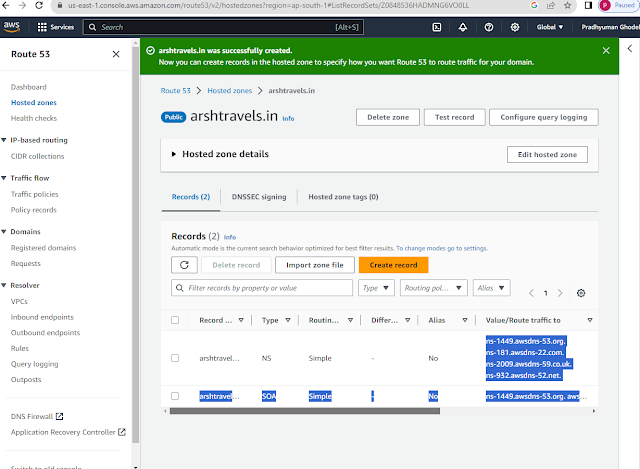The image size is (640, 469).
Task: Click the Test record button
Action: click(x=454, y=117)
